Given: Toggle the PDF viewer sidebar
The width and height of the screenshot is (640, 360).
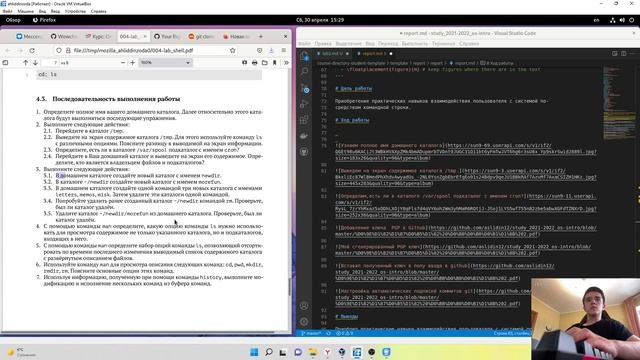Looking at the screenshot, I should (x=5, y=63).
